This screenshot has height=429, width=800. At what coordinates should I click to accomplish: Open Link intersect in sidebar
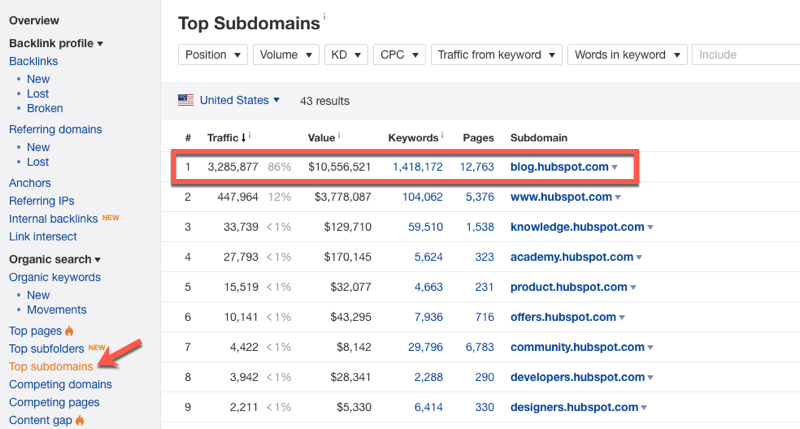(43, 237)
